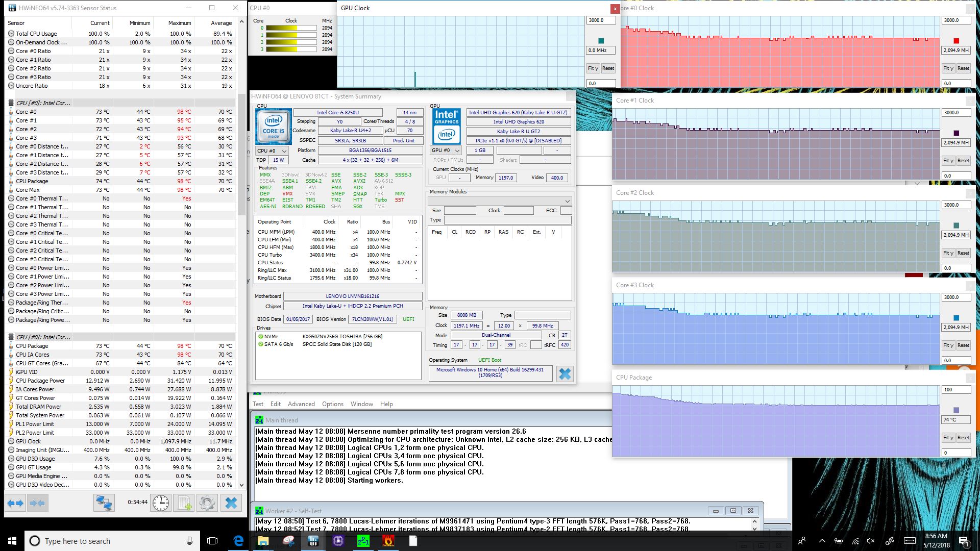This screenshot has width=980, height=551.
Task: Click Reset in GPU Clock graph
Action: point(608,68)
